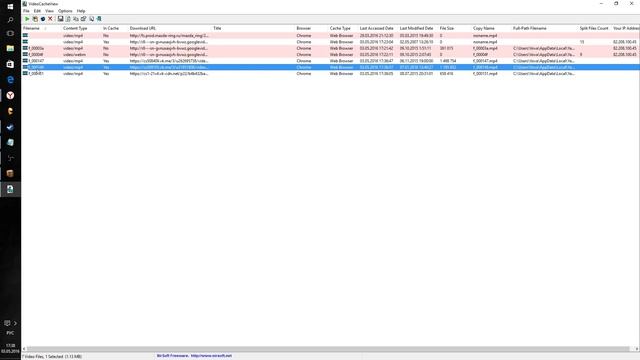Click the first noname.mp4 copy name cell

click(485, 36)
